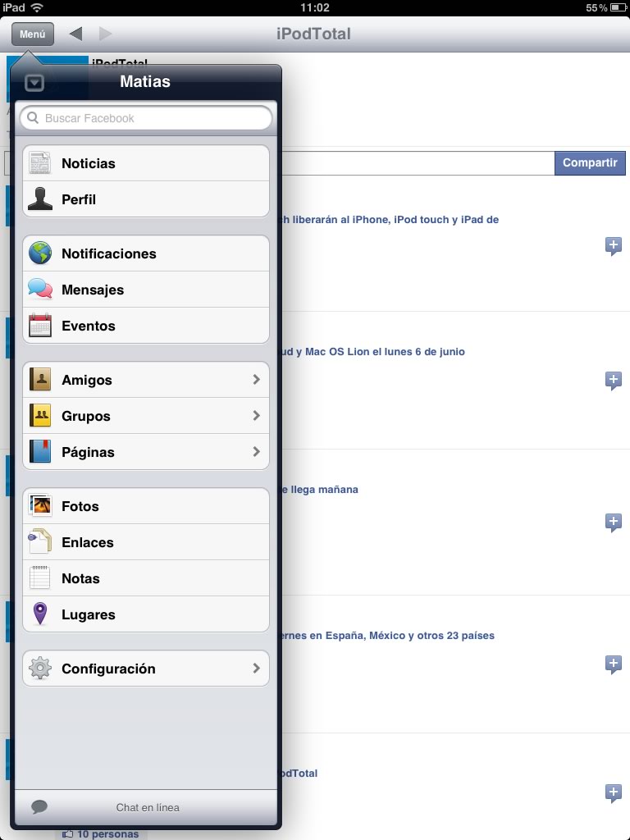Open Noticias newspaper icon

tap(40, 163)
